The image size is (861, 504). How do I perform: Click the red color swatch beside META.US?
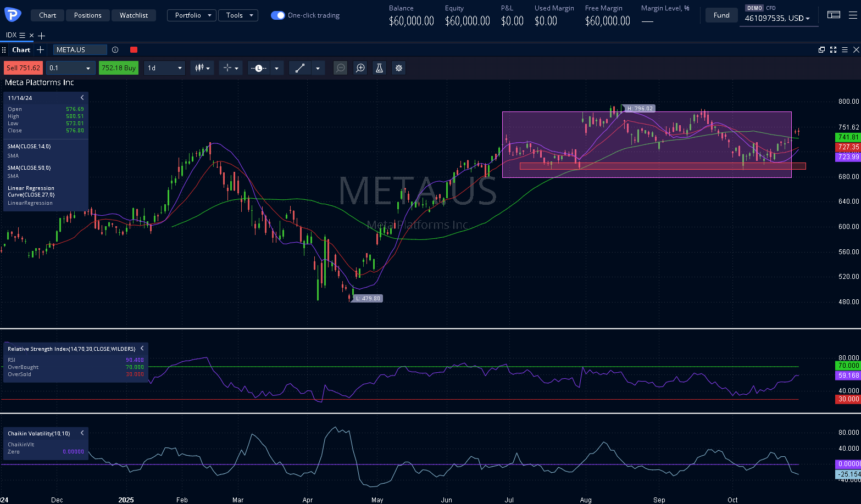[134, 50]
